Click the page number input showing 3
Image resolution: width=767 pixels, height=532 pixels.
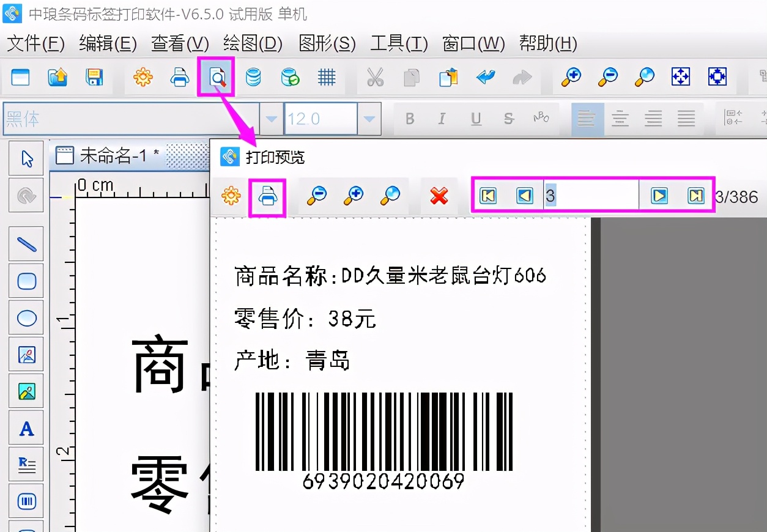[x=587, y=196]
